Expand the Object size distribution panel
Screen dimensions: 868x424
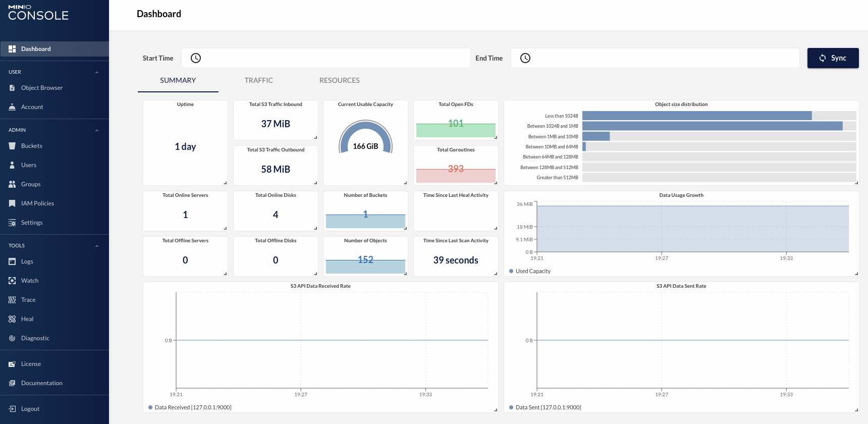[x=856, y=183]
